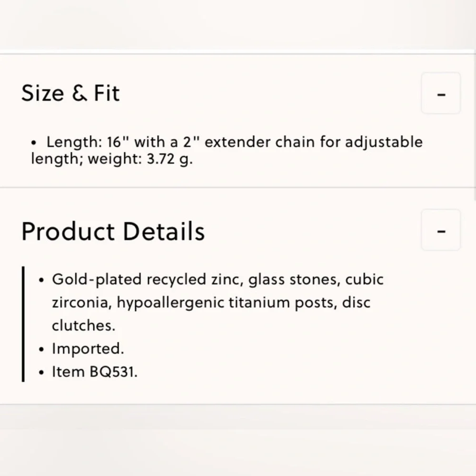This screenshot has height=476, width=476.
Task: Collapse the Product Details section
Action: click(x=441, y=230)
